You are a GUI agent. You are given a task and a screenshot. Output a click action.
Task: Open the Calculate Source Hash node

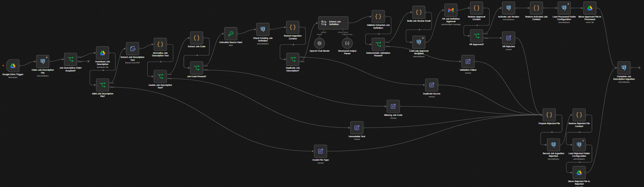coord(231,34)
